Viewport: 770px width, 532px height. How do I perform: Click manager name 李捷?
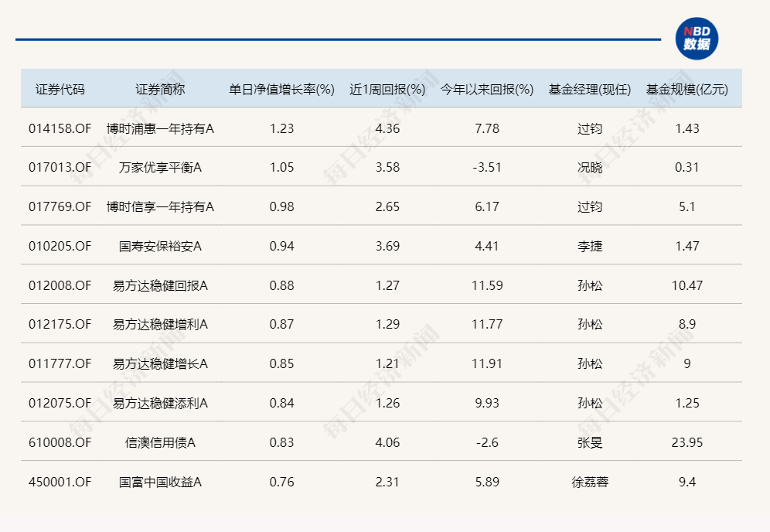click(590, 246)
